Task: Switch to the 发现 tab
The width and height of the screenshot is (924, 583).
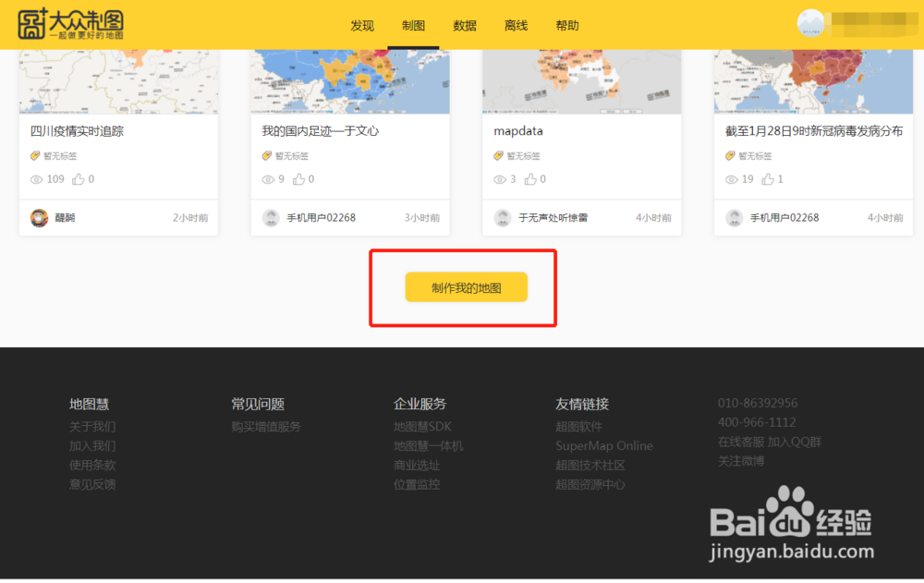Action: tap(362, 26)
